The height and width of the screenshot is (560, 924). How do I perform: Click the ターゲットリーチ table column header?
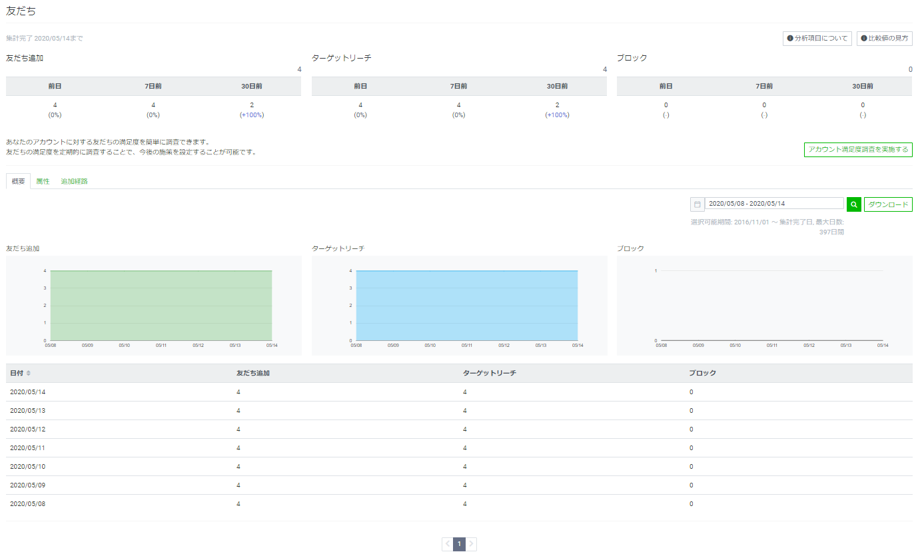click(x=490, y=373)
